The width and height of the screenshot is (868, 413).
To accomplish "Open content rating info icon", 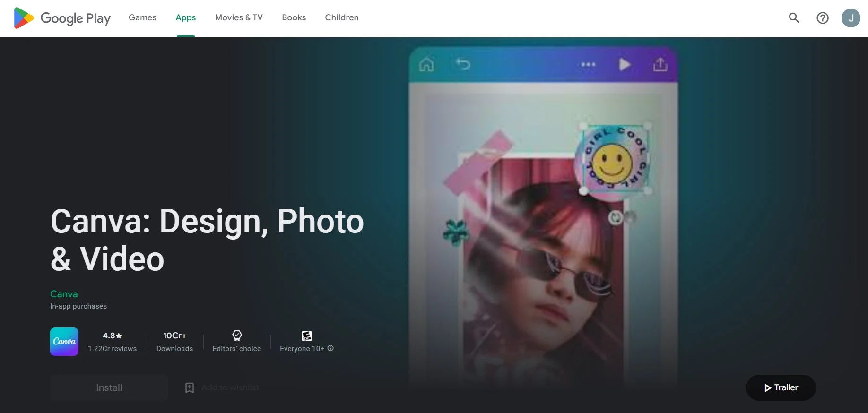I will 330,348.
